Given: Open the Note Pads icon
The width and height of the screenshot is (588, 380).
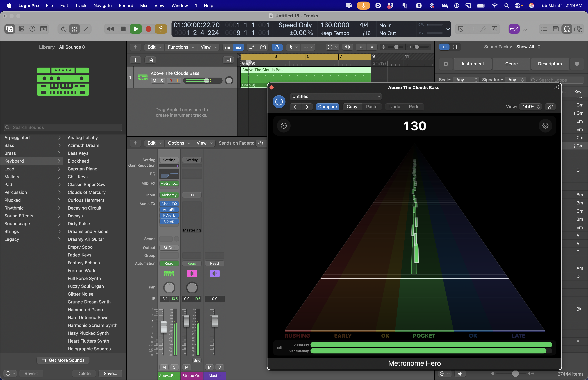Looking at the screenshot, I should pyautogui.click(x=556, y=29).
